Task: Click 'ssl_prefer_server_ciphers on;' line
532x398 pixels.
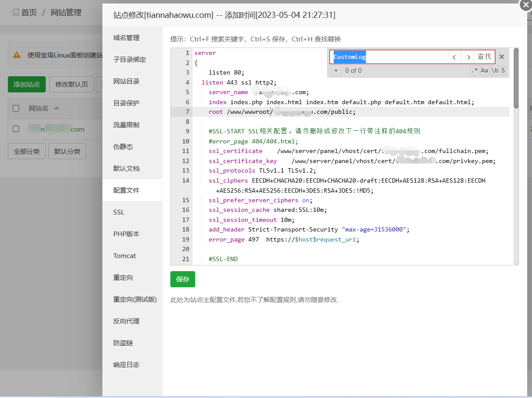Action: (x=261, y=200)
